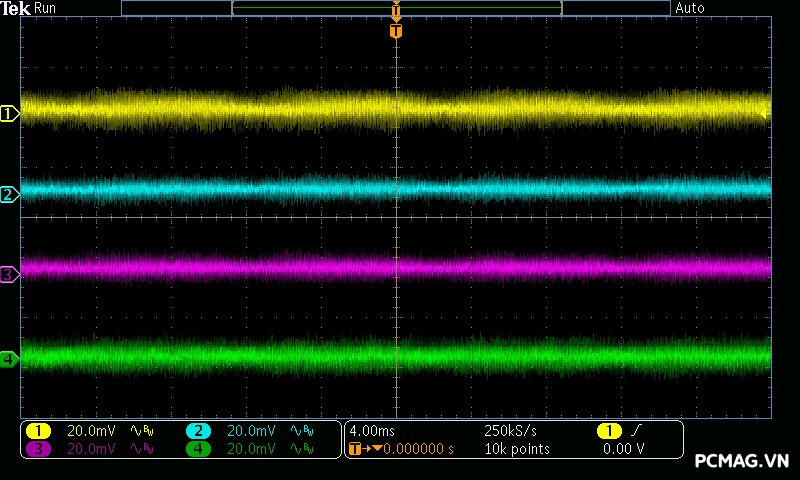The width and height of the screenshot is (800, 480).
Task: Click channel 4 bandwidth limit coupling icon
Action: click(x=301, y=449)
